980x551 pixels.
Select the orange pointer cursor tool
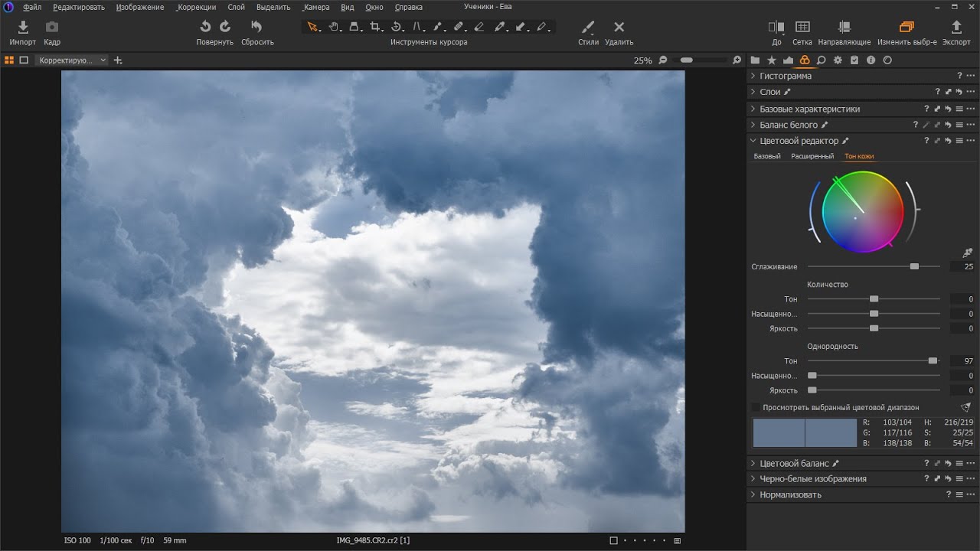point(312,27)
